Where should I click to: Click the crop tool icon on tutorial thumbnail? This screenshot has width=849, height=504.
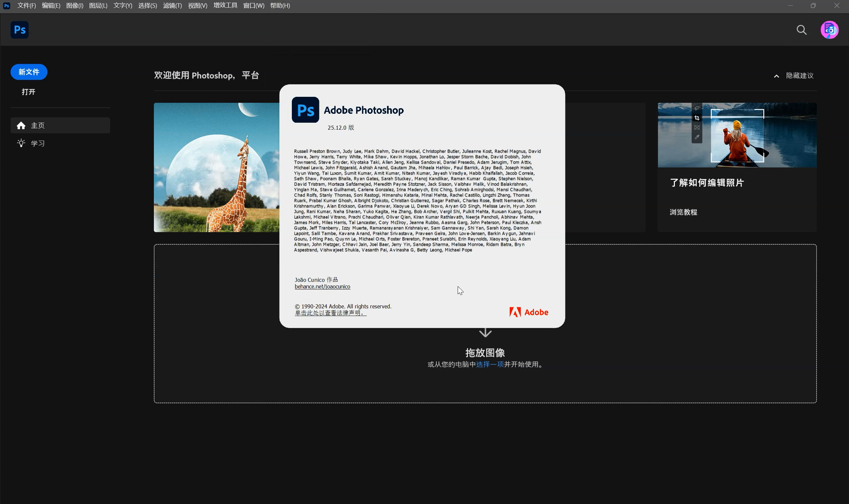tap(697, 118)
